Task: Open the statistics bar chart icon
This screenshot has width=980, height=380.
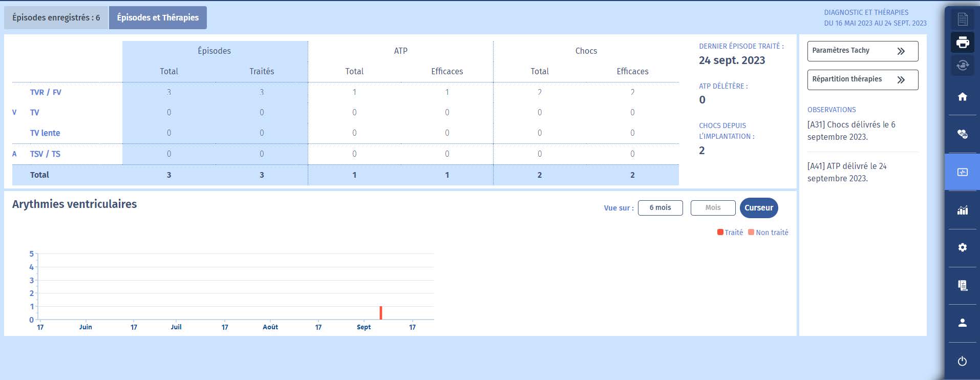Action: point(963,210)
